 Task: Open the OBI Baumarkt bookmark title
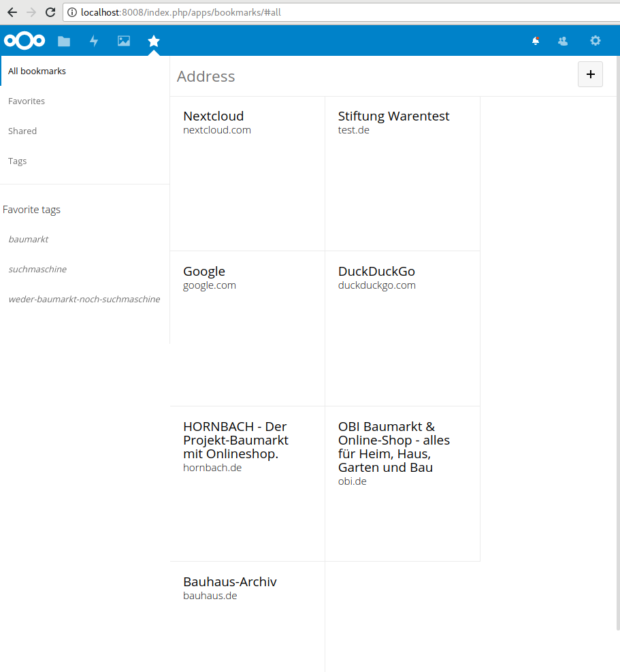click(394, 447)
